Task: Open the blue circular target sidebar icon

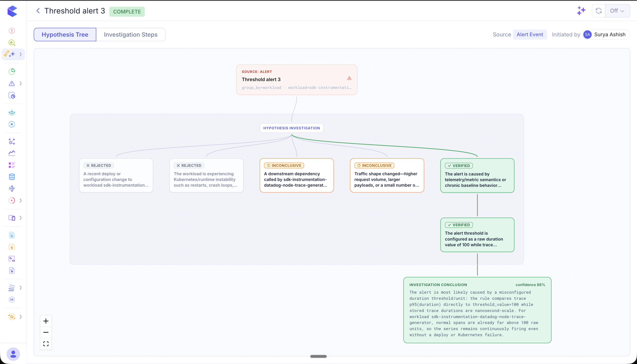Action: tap(12, 124)
